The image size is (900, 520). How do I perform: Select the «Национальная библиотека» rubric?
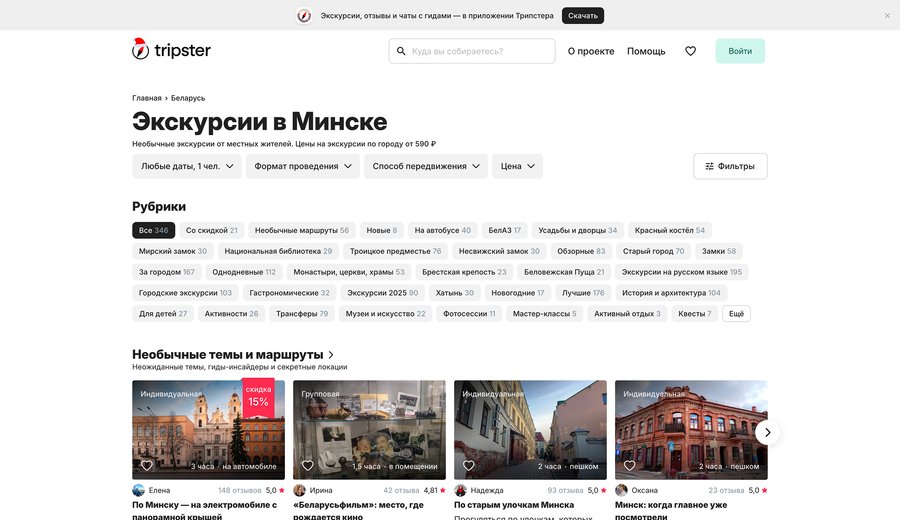[x=278, y=251]
